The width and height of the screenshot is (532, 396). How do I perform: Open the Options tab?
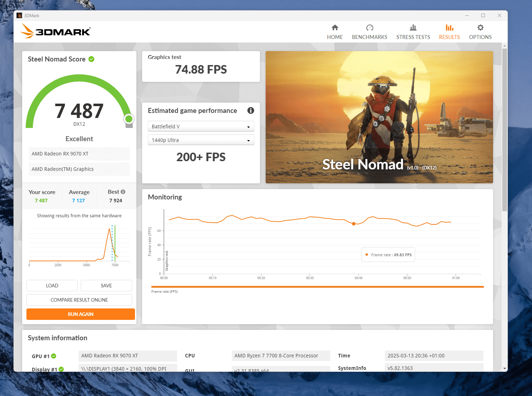(x=480, y=32)
